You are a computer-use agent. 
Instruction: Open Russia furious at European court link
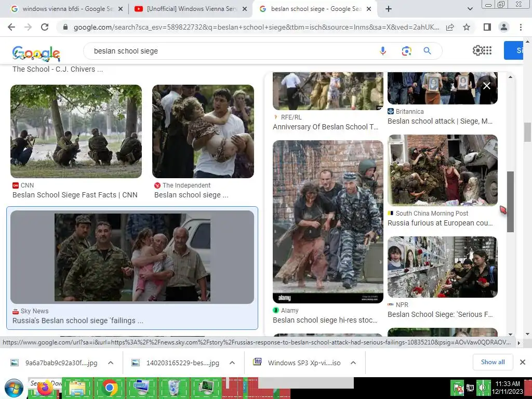440,223
